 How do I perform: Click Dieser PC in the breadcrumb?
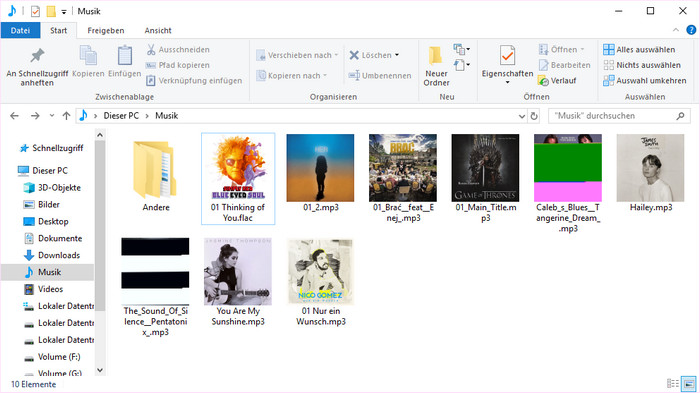pyautogui.click(x=121, y=116)
